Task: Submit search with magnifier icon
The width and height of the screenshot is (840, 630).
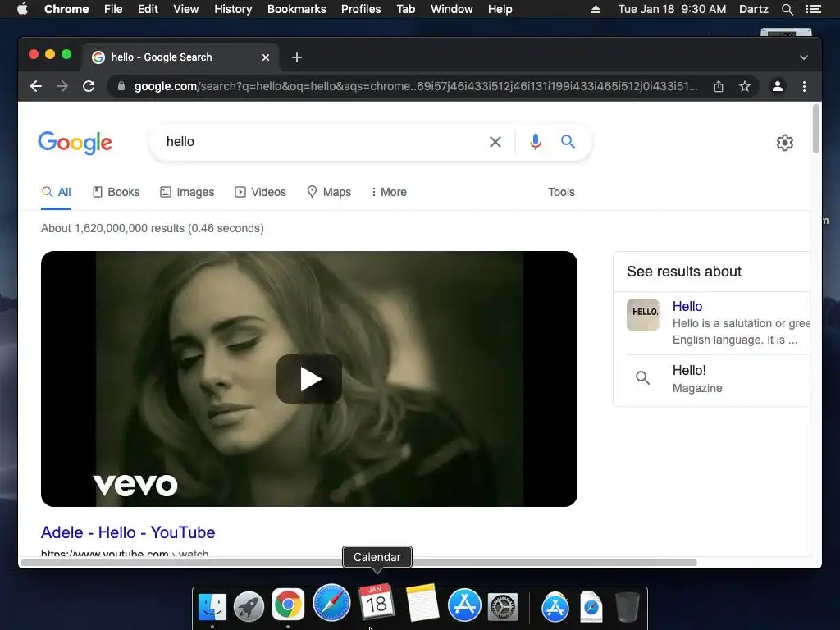Action: pyautogui.click(x=568, y=142)
